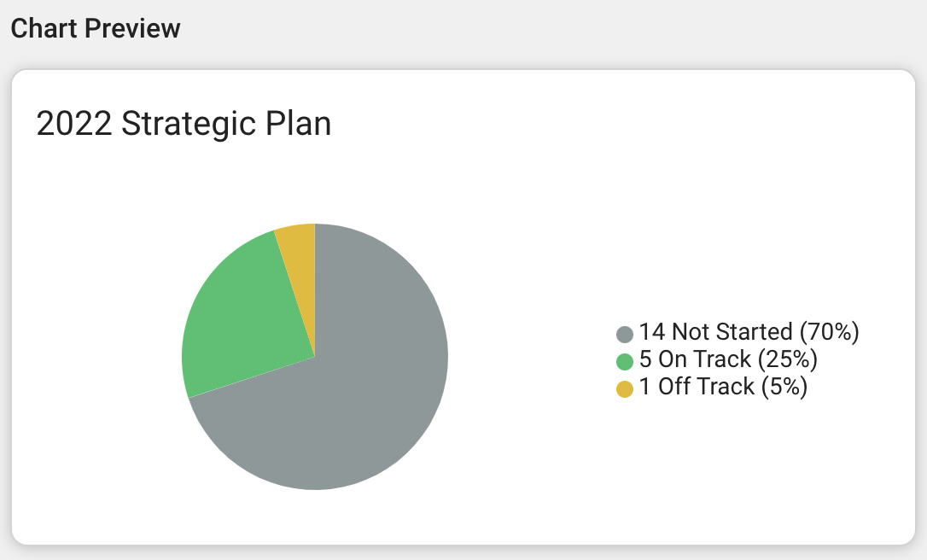
Task: Click the (5%) percentage in the legend
Action: [x=784, y=387]
